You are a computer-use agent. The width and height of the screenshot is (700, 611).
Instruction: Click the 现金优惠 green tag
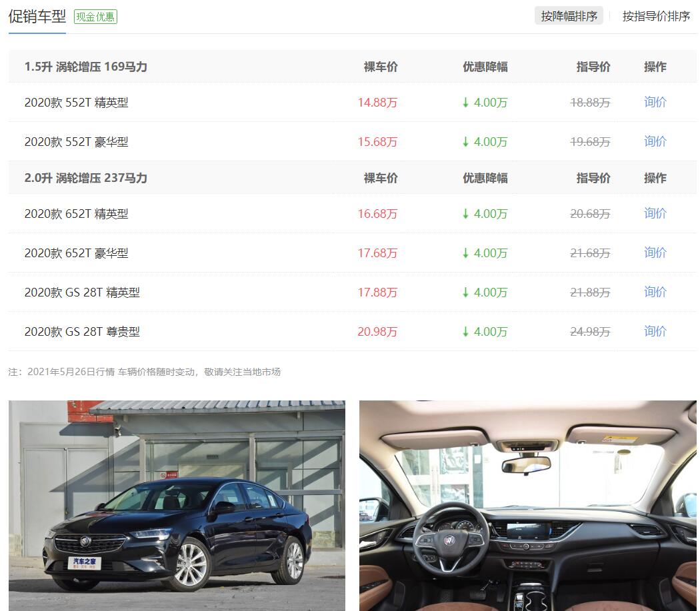point(95,17)
